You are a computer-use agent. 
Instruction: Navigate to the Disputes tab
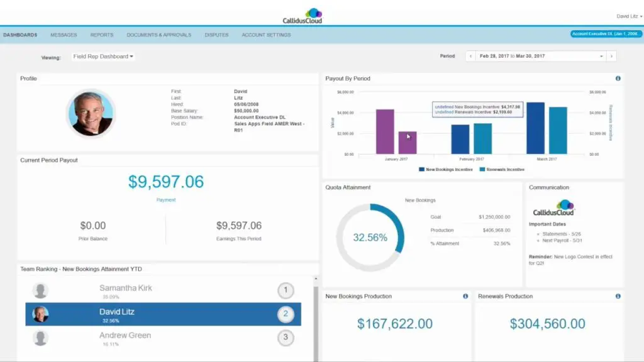(x=216, y=35)
